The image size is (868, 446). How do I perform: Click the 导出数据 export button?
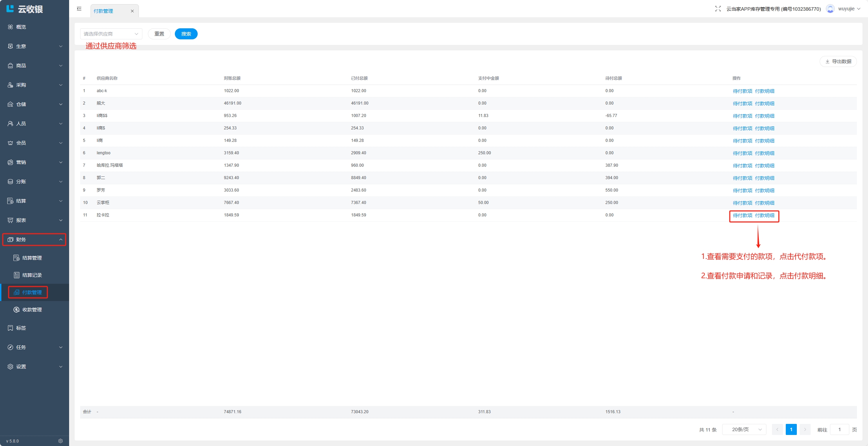click(838, 61)
